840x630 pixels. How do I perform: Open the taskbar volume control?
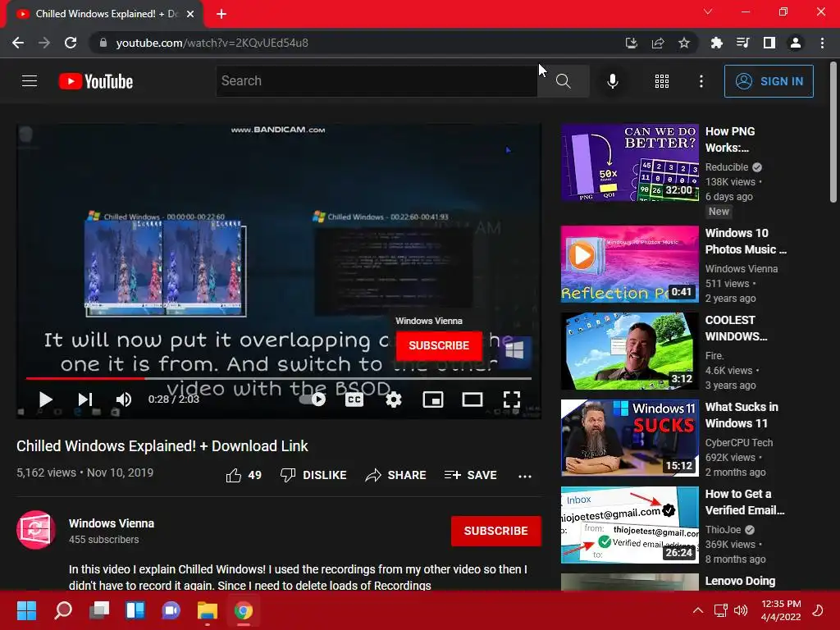tap(741, 610)
